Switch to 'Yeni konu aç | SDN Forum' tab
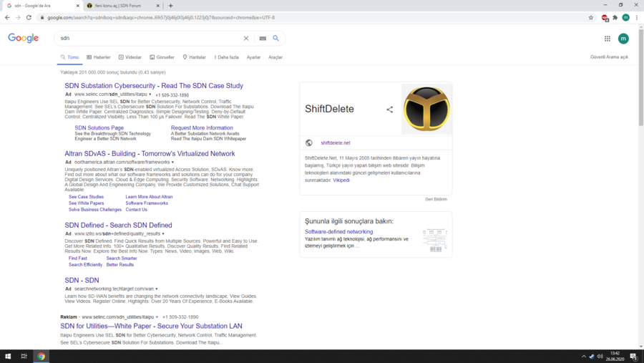The image size is (644, 363). (122, 6)
